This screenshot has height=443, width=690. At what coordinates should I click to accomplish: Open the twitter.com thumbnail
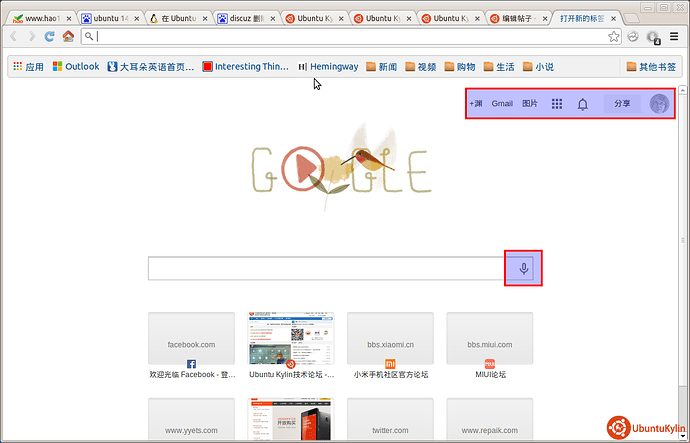[x=390, y=419]
